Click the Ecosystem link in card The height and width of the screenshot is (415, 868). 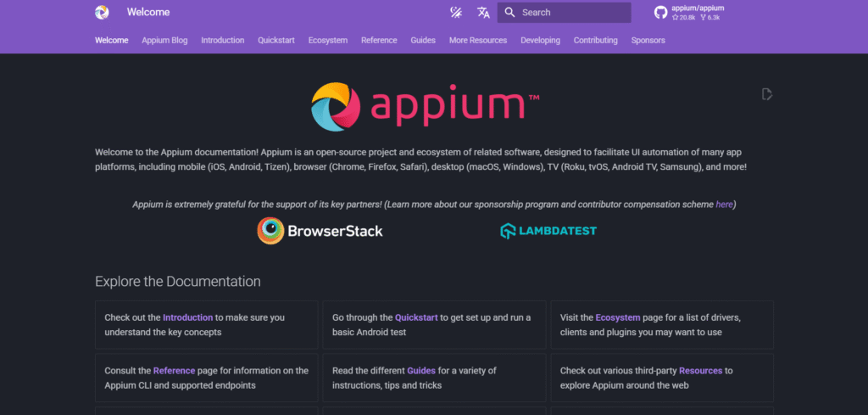tap(618, 317)
